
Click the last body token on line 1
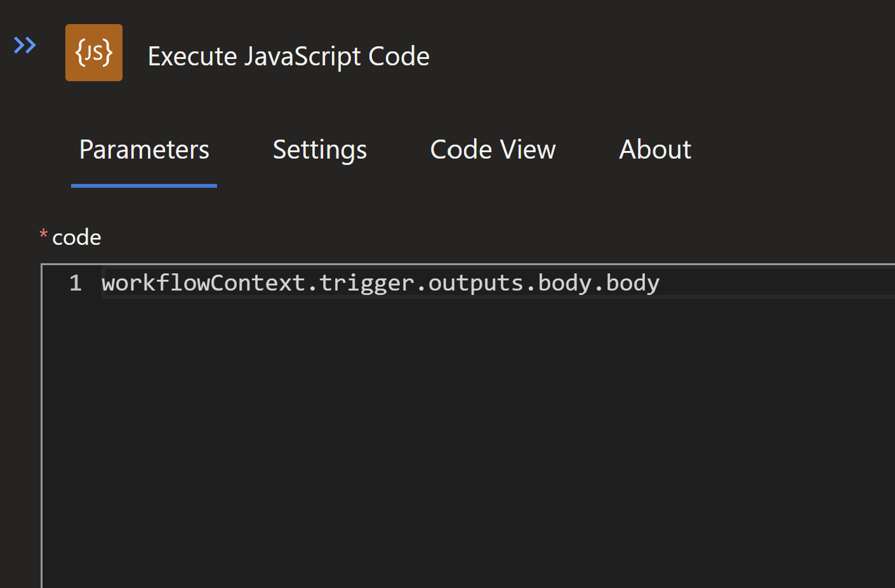pos(633,283)
